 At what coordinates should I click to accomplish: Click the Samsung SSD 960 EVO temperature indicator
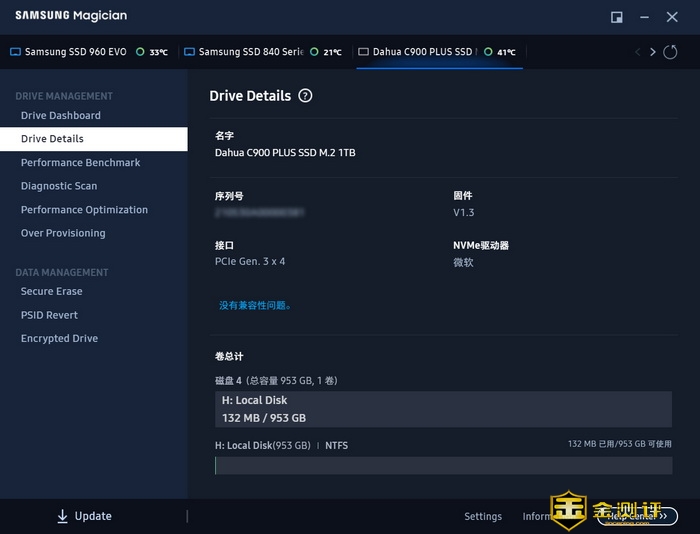[153, 52]
